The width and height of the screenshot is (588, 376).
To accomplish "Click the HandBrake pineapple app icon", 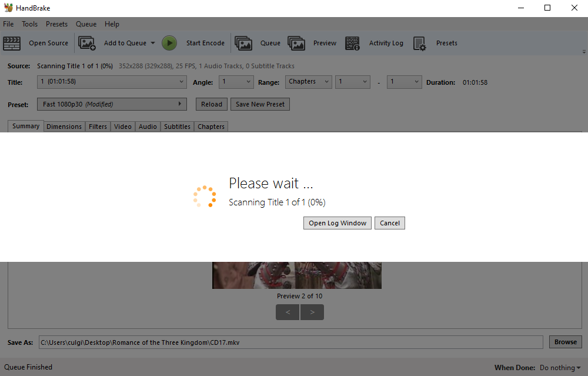I will click(8, 8).
